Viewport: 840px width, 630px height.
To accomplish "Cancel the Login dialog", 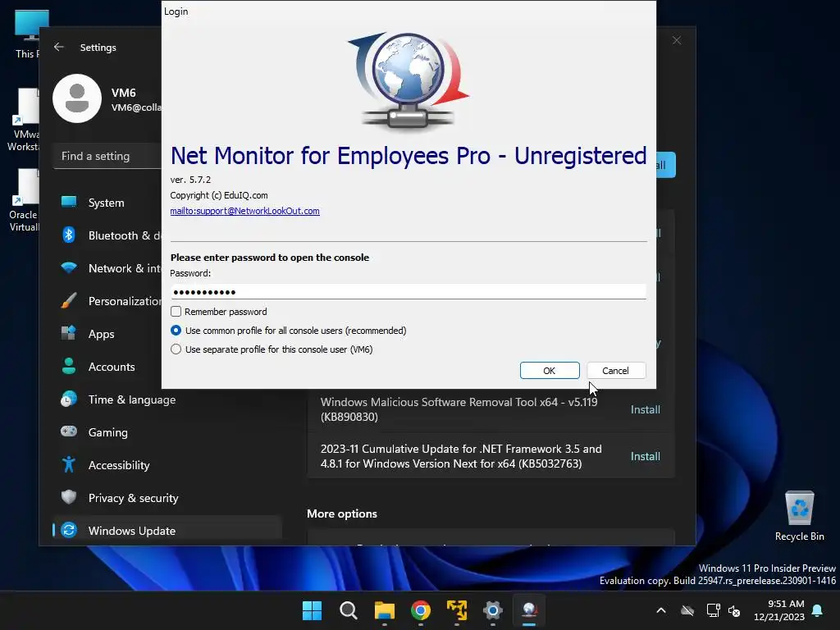I will [616, 371].
